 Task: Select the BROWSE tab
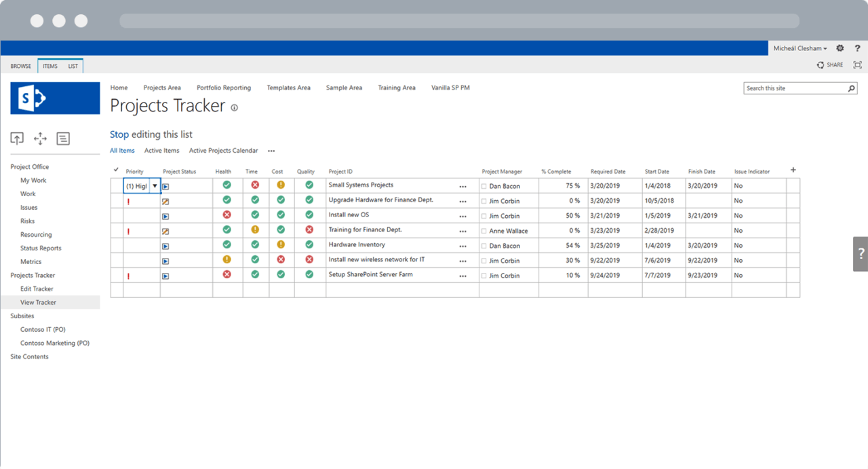(x=20, y=66)
